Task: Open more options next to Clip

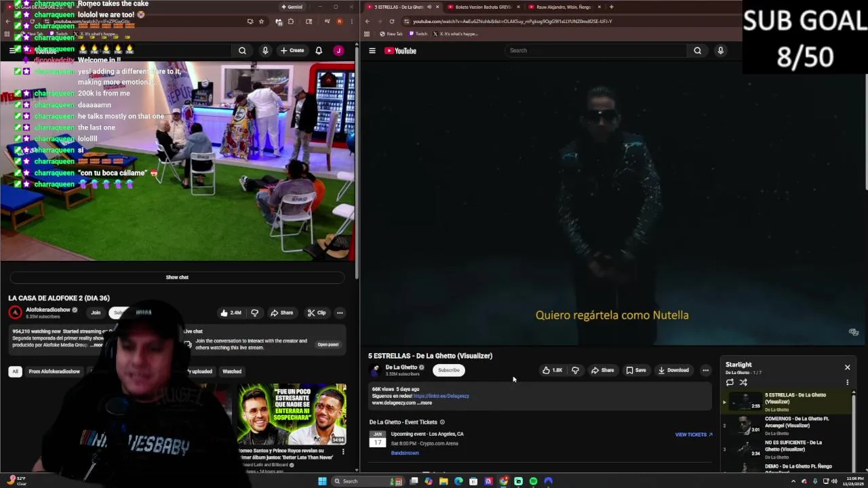Action: tap(340, 312)
